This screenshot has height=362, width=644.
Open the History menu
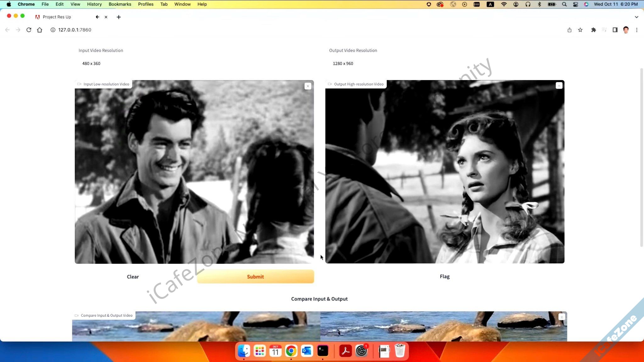[x=94, y=4]
